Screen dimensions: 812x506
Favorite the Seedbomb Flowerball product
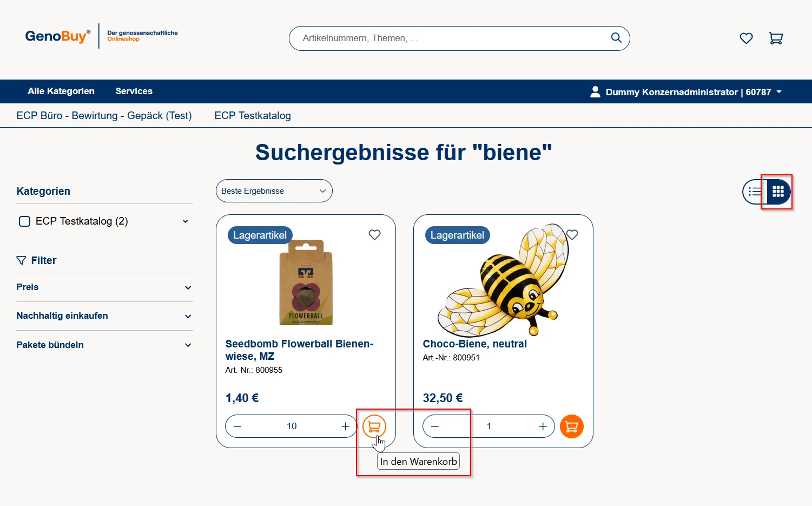pos(374,235)
